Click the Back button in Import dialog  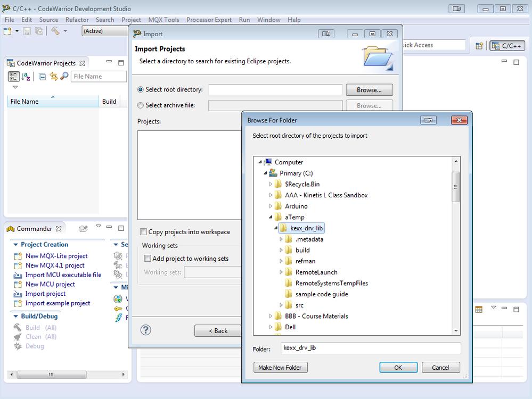click(x=218, y=331)
